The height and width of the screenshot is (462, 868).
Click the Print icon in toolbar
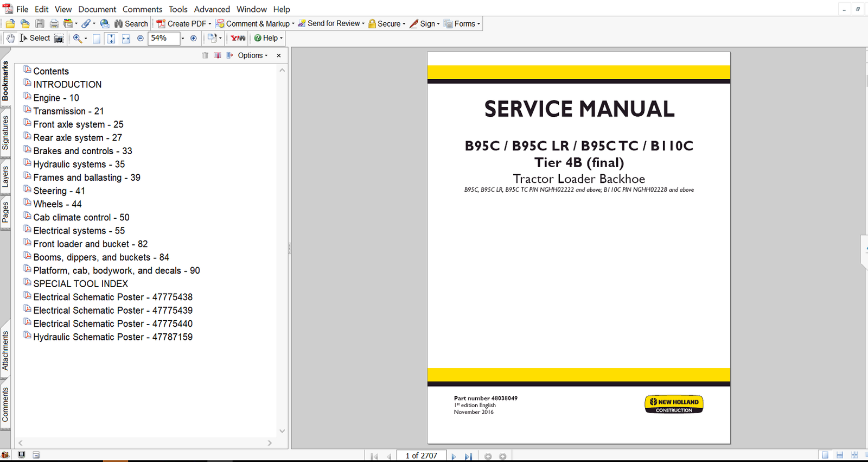54,23
